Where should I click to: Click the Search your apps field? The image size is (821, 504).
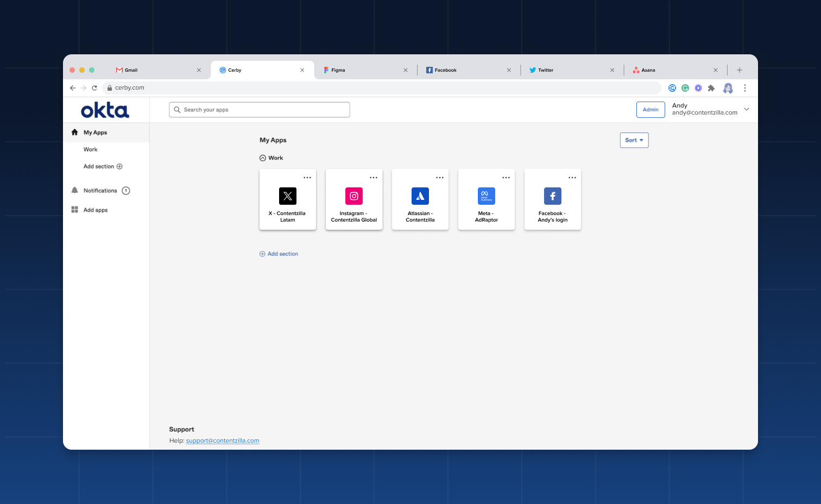[x=260, y=110]
